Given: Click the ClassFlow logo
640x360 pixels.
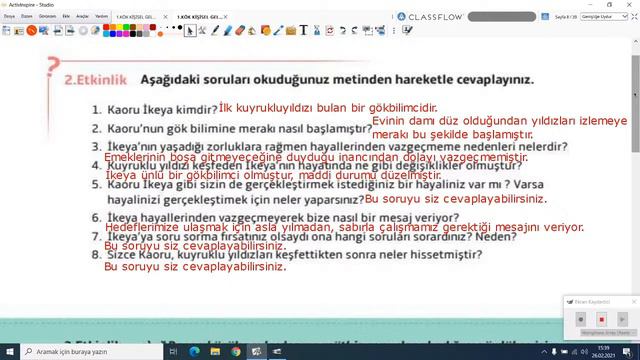Looking at the screenshot, I should [x=430, y=17].
